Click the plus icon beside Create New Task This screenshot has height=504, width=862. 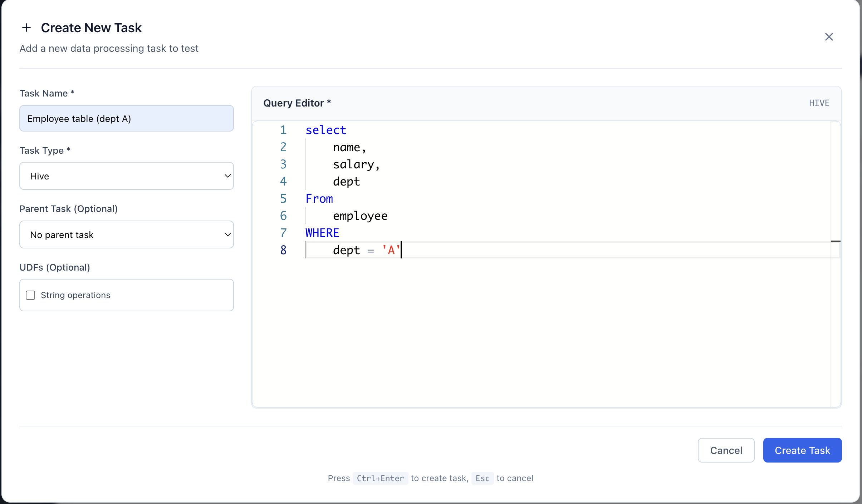click(26, 28)
